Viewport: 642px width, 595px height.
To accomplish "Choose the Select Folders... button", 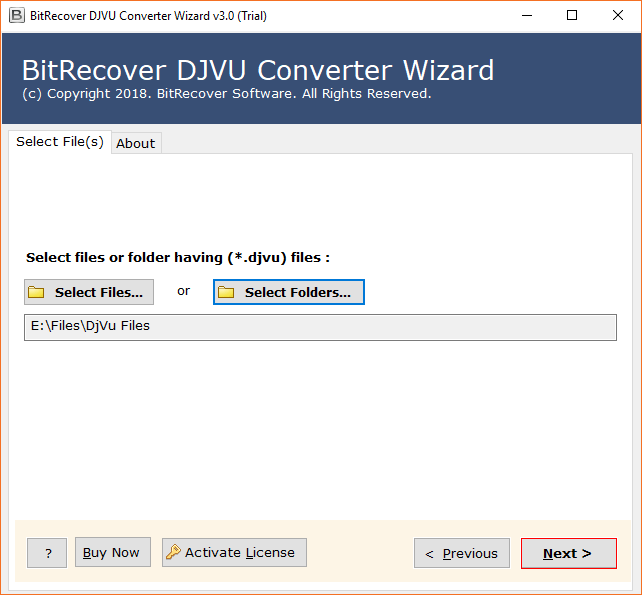I will tap(289, 292).
